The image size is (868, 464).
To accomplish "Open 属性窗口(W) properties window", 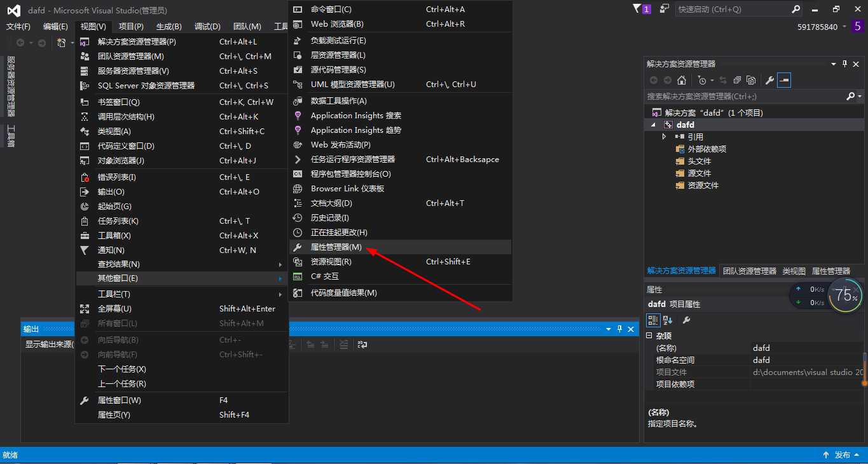I will coord(182,400).
